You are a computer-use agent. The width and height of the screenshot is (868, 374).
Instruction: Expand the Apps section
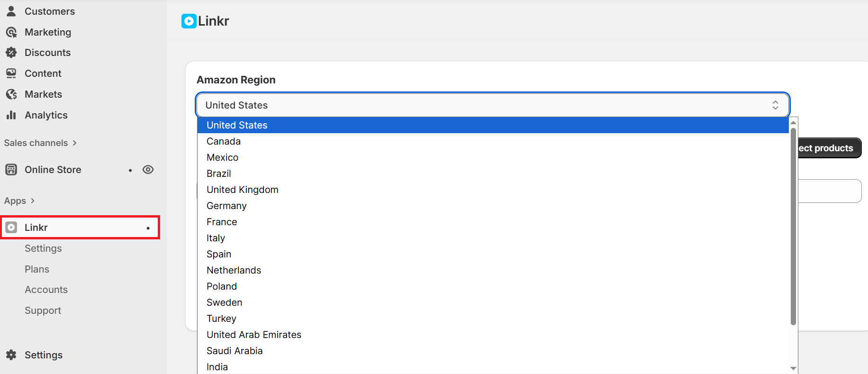(19, 201)
